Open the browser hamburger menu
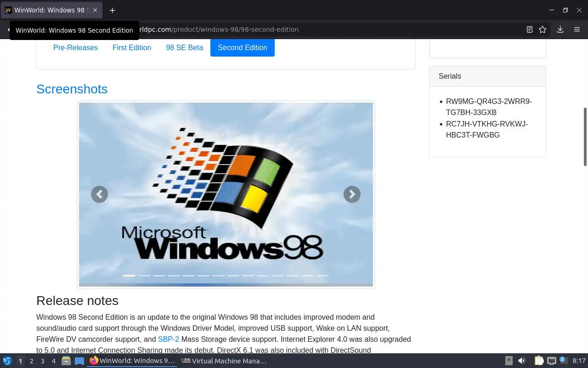The image size is (588, 368). coord(577,29)
